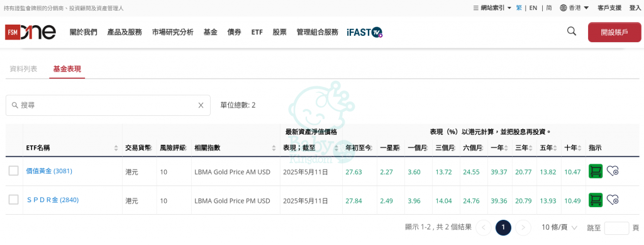This screenshot has height=245, width=644.
Task: Click the 39.37 one-year value
Action: 499,172
